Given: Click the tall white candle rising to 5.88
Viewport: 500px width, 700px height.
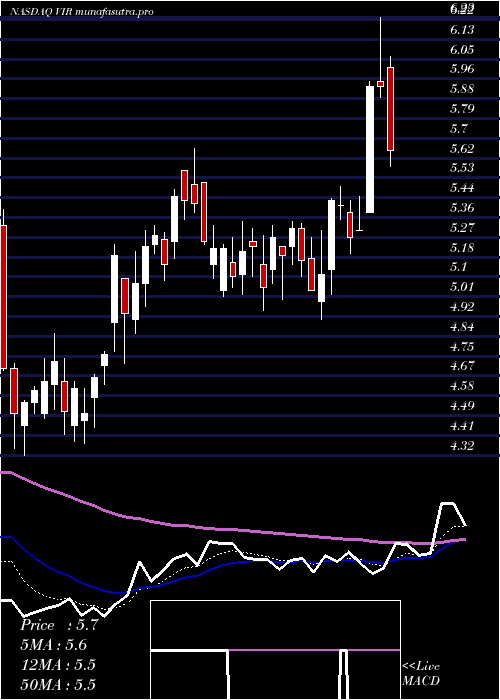Looking at the screenshot, I should 370,149.
